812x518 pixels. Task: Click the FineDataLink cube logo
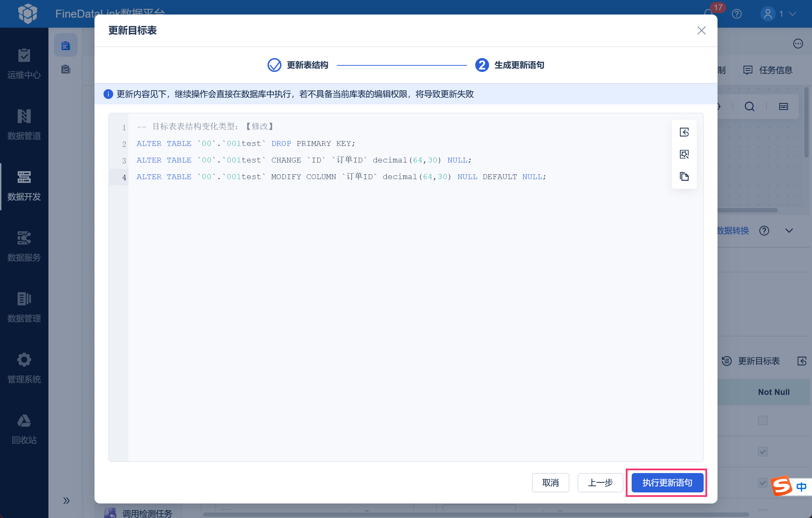pos(28,13)
